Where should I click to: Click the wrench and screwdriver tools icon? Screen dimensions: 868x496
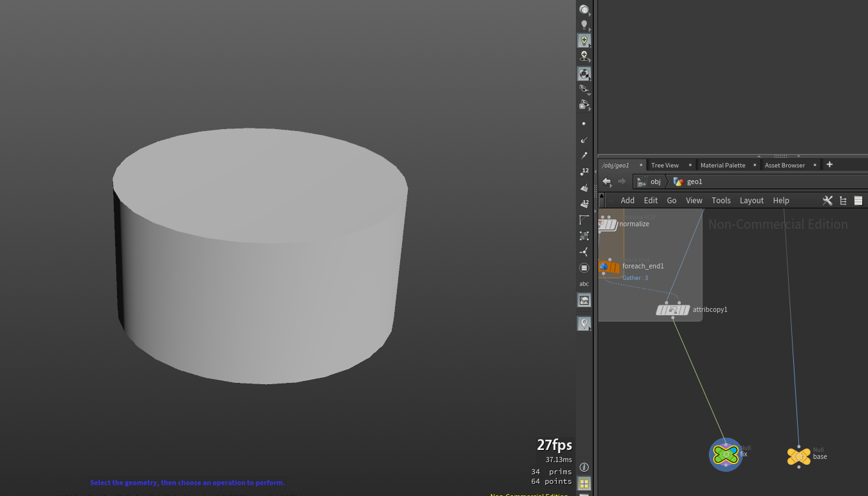827,201
